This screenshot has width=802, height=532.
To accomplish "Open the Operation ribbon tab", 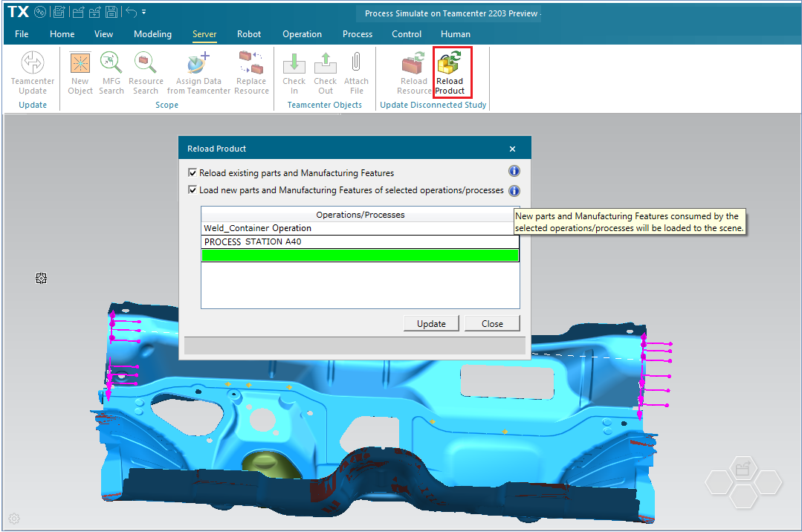I will tap(302, 34).
